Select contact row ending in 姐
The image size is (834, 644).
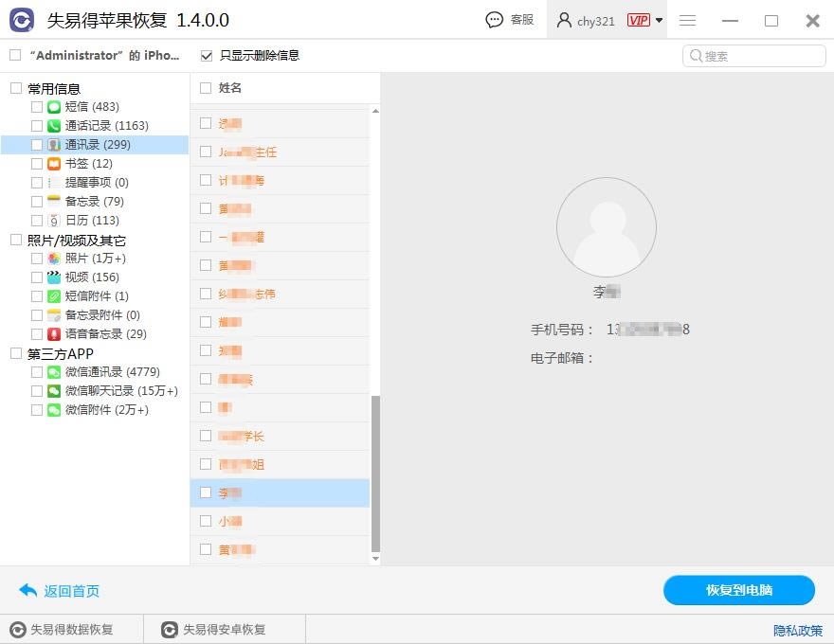pyautogui.click(x=280, y=464)
